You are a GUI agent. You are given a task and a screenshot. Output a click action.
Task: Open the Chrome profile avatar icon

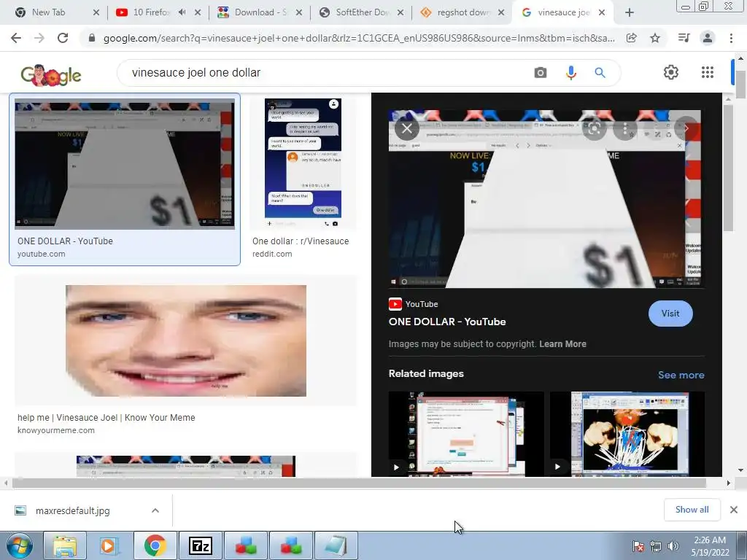[708, 38]
